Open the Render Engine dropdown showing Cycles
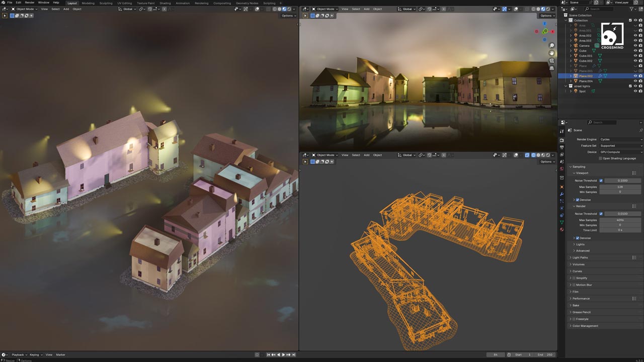This screenshot has width=644, height=362. pyautogui.click(x=620, y=139)
